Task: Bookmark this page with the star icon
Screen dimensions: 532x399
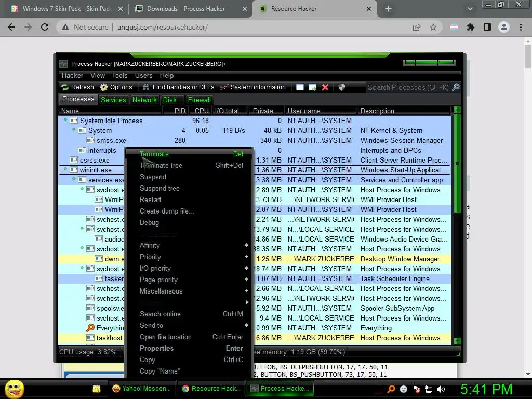Action: point(433,27)
